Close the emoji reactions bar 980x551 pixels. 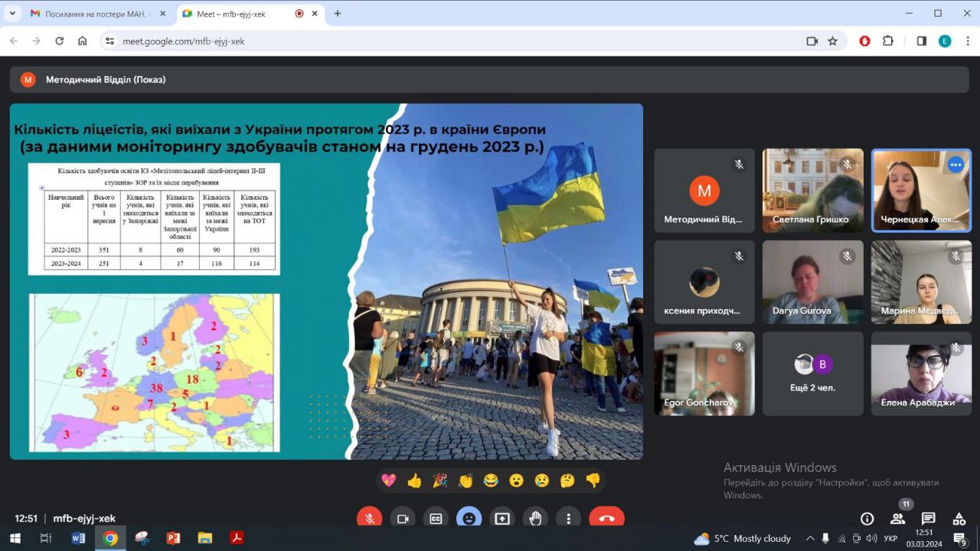click(x=469, y=518)
